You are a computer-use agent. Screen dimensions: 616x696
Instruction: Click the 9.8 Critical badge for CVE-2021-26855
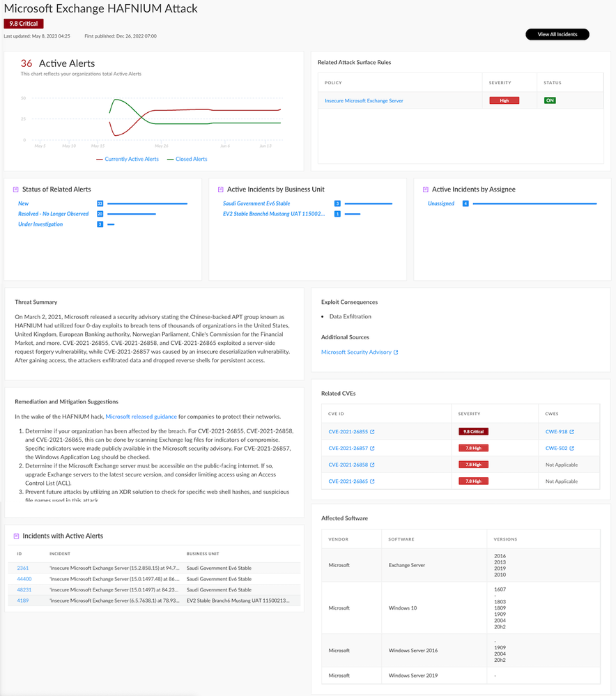[x=473, y=431]
